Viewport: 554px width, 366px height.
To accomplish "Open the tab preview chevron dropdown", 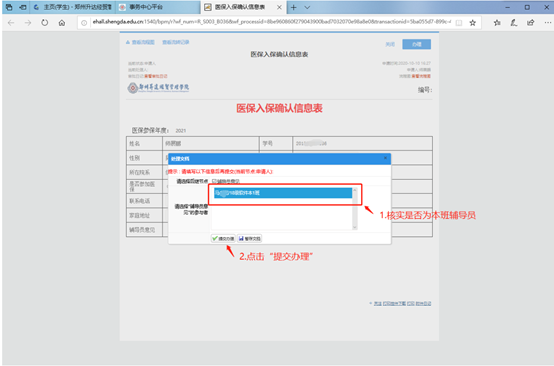I will pyautogui.click(x=307, y=7).
